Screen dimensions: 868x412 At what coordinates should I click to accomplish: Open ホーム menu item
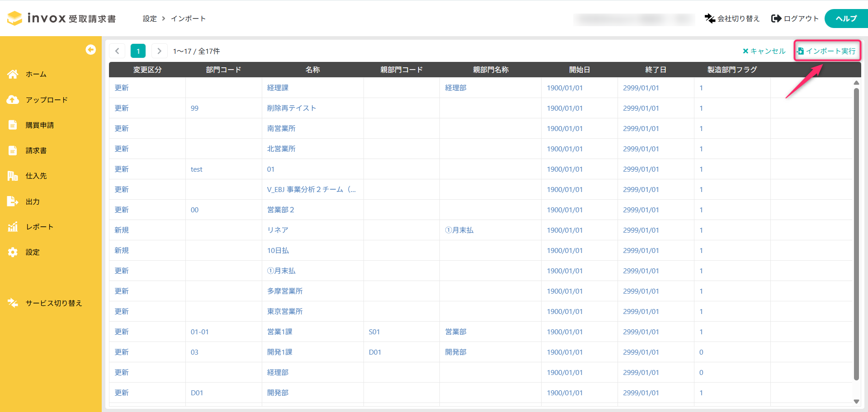tap(36, 74)
